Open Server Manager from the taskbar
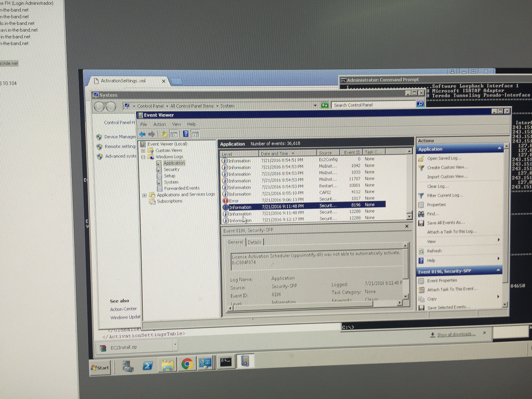 click(128, 367)
